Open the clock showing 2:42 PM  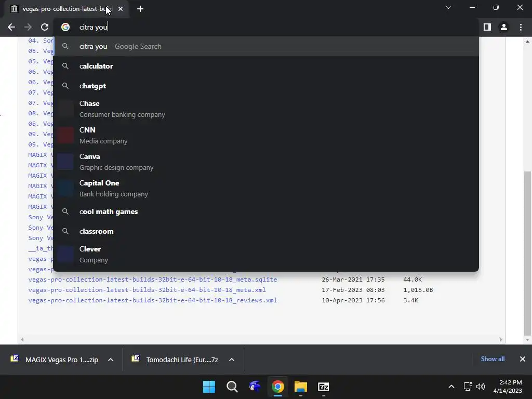click(x=508, y=387)
